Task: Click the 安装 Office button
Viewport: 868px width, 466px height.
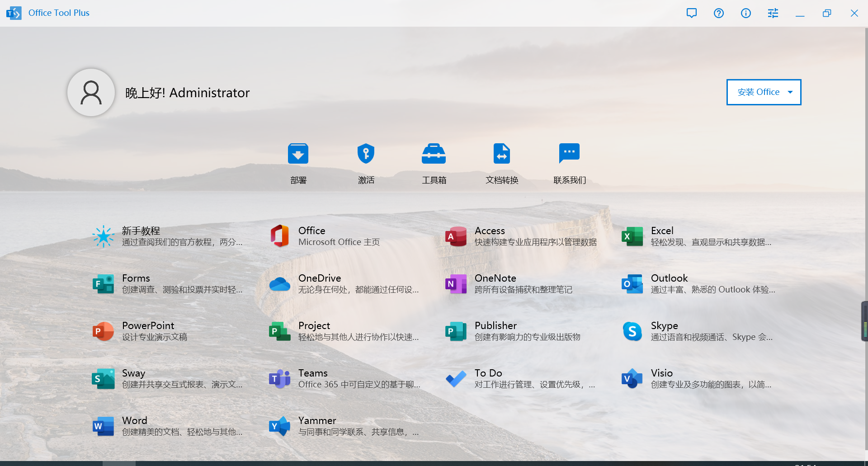Action: click(764, 92)
